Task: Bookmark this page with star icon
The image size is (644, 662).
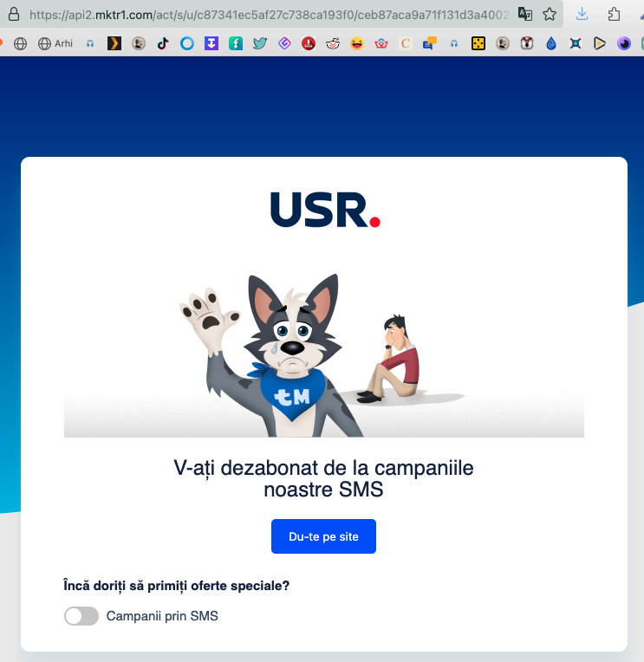Action: tap(550, 15)
